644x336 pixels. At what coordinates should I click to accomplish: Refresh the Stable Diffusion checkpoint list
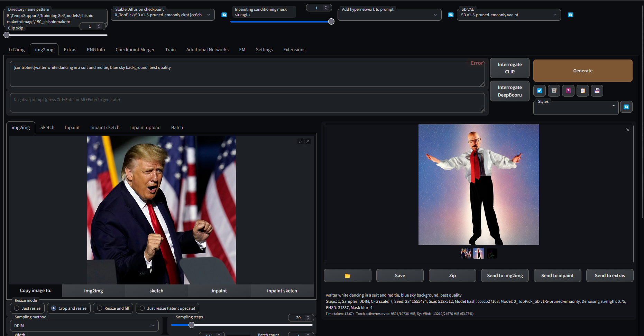tap(224, 15)
